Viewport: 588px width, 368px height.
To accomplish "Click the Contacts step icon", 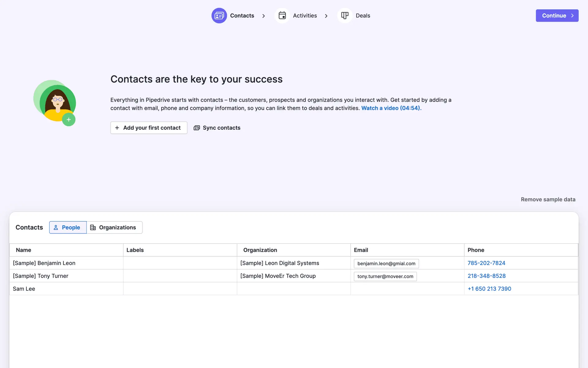I will 219,16.
